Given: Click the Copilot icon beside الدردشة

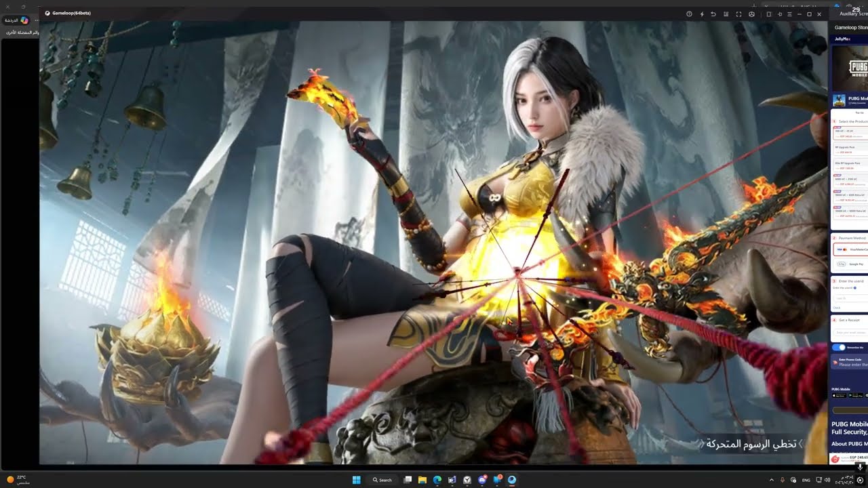Looking at the screenshot, I should pos(25,20).
